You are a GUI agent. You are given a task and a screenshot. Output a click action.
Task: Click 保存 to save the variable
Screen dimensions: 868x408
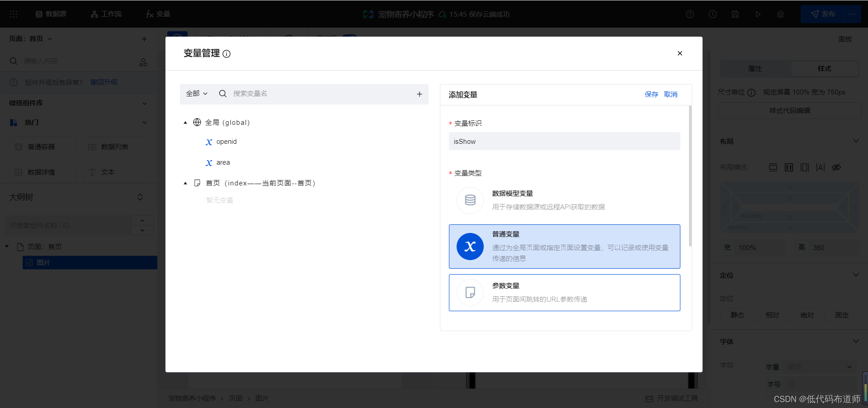click(x=651, y=95)
